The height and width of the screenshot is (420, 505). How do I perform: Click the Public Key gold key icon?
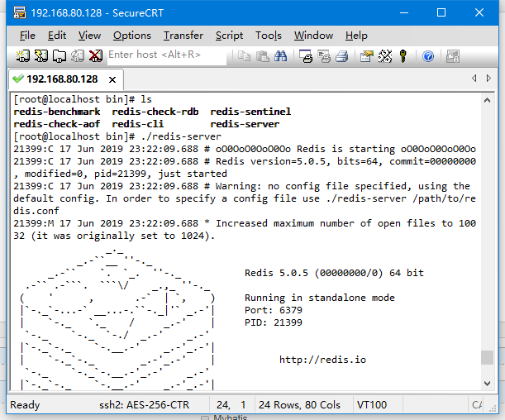(x=403, y=56)
